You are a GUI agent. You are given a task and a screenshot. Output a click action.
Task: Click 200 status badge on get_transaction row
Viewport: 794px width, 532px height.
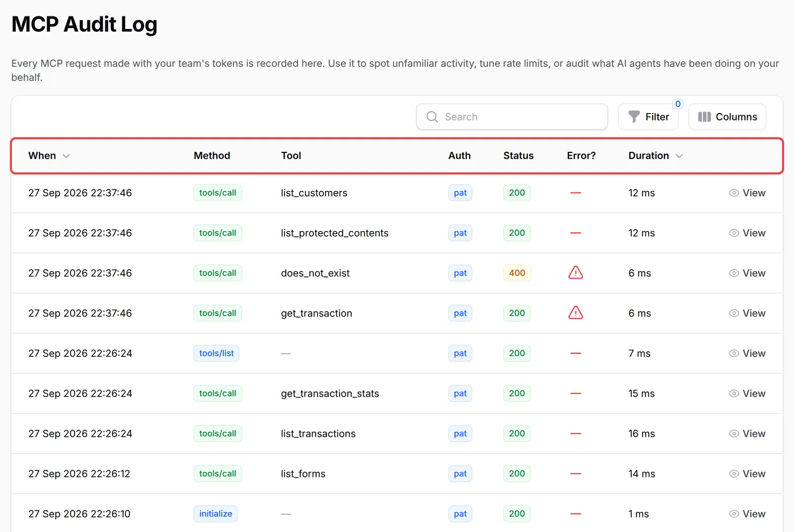click(x=517, y=313)
